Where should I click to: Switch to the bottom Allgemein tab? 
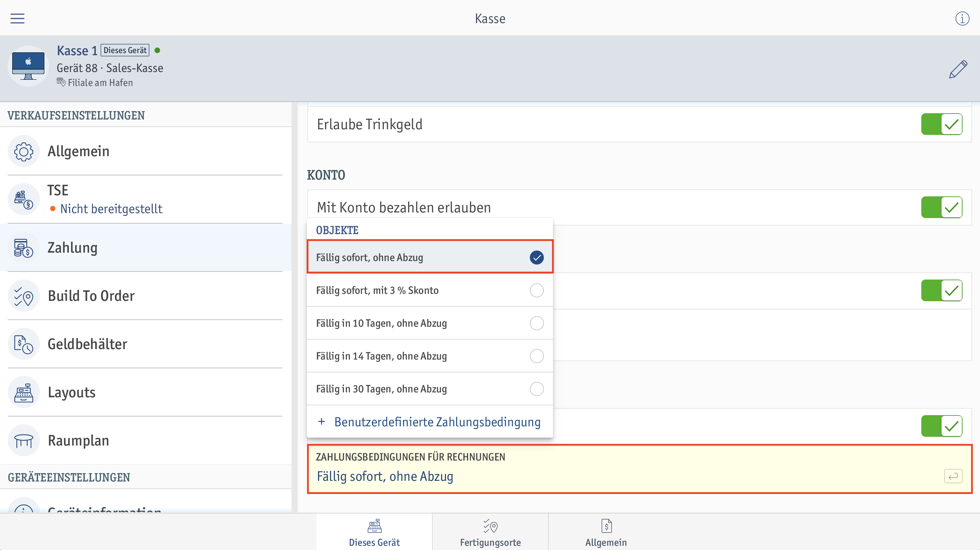[606, 532]
